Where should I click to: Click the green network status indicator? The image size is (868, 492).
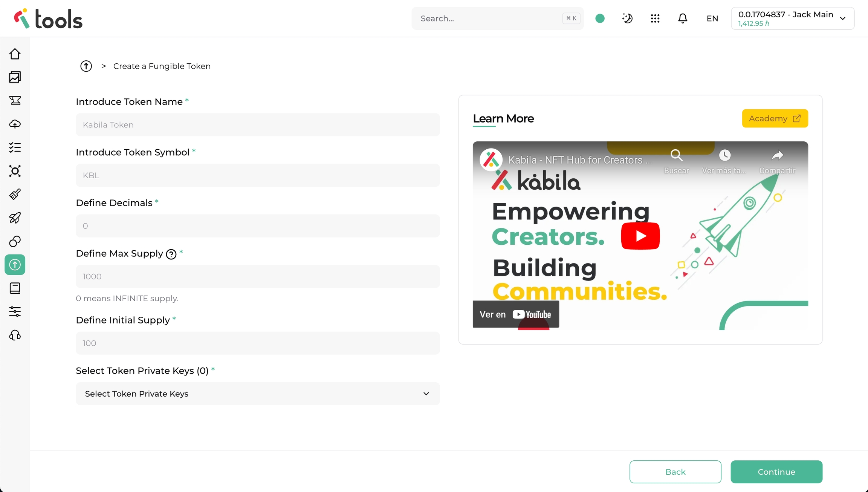600,18
